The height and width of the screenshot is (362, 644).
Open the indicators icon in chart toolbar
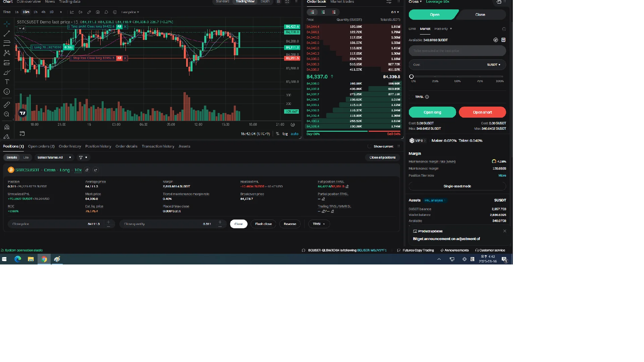pyautogui.click(x=72, y=12)
